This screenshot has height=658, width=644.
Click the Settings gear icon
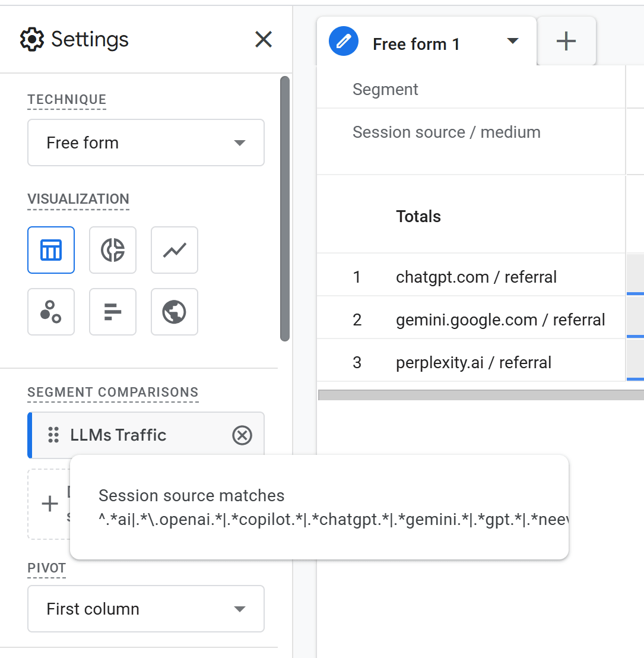click(x=32, y=39)
